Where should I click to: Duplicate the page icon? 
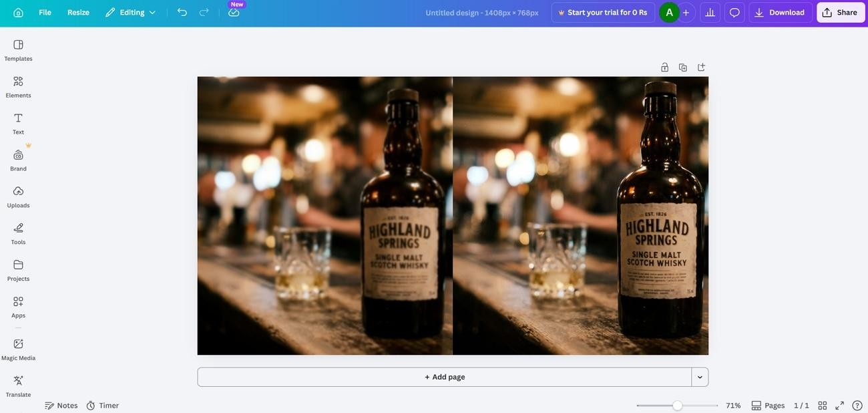click(x=682, y=67)
